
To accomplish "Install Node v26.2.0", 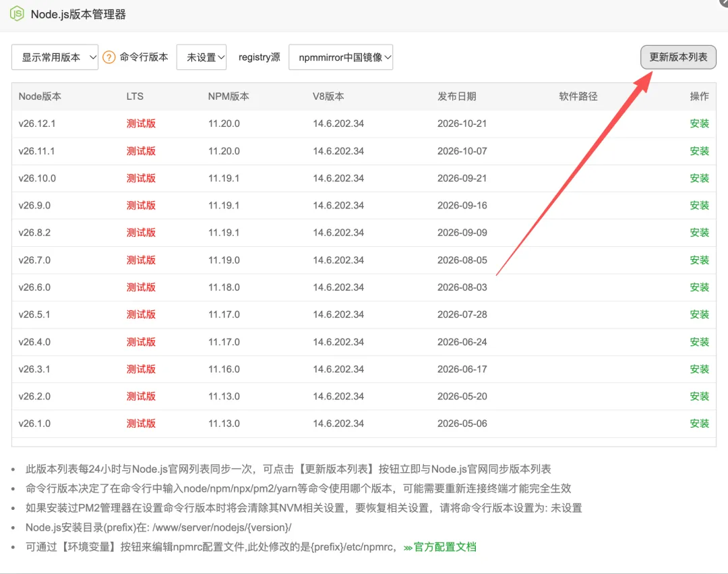I will (699, 397).
